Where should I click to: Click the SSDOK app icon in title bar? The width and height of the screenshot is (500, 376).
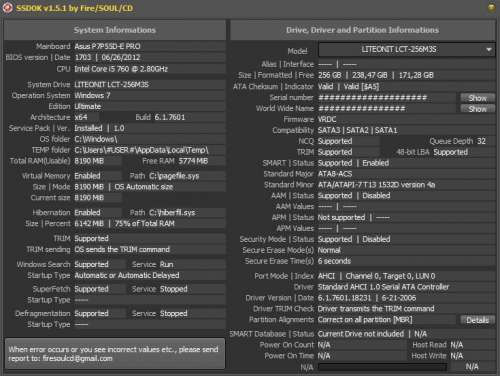[x=7, y=8]
